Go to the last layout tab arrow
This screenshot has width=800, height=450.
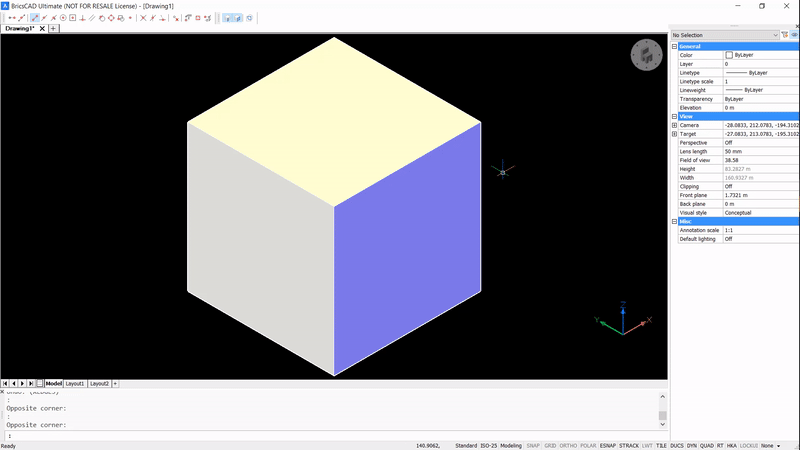coord(31,383)
